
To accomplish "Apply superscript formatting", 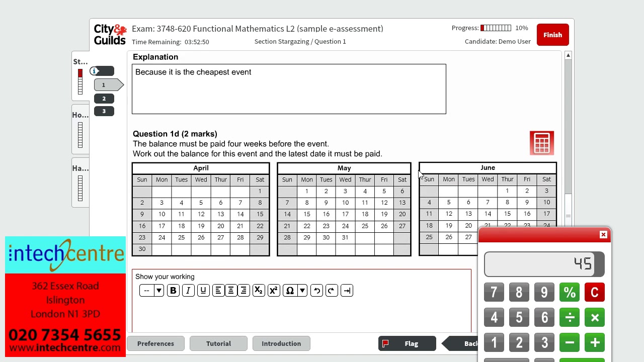I will [x=274, y=291].
